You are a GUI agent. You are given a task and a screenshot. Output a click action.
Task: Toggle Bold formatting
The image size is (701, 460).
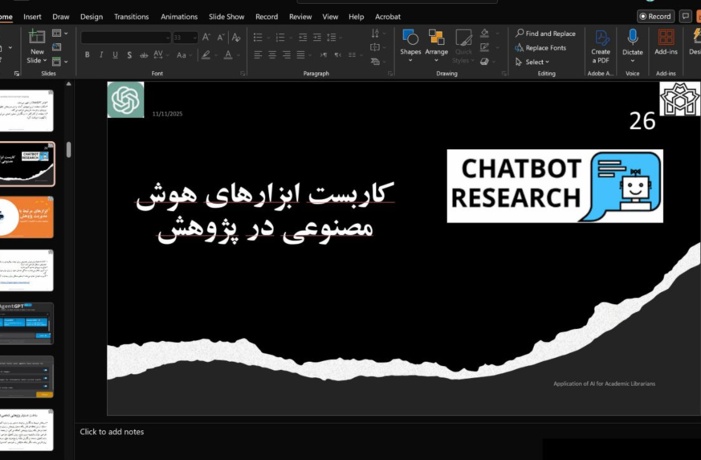[x=87, y=55]
